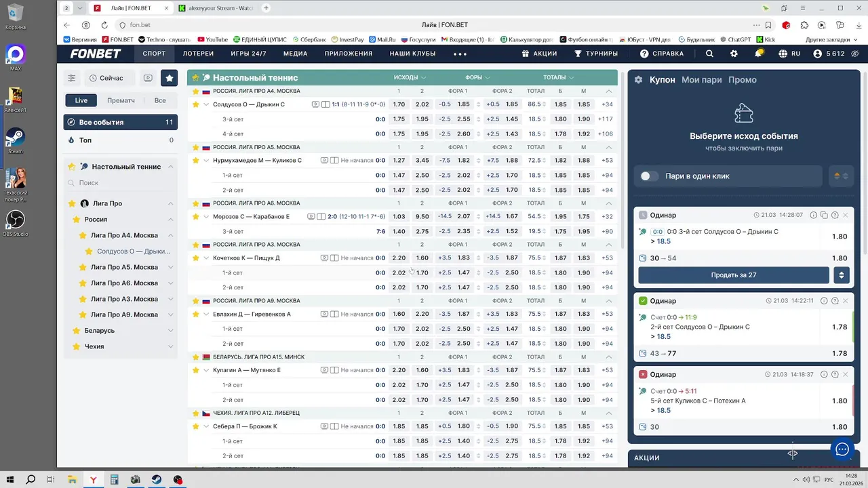The image size is (868, 488).
Task: Open Windows search on the taskbar
Action: [x=31, y=479]
